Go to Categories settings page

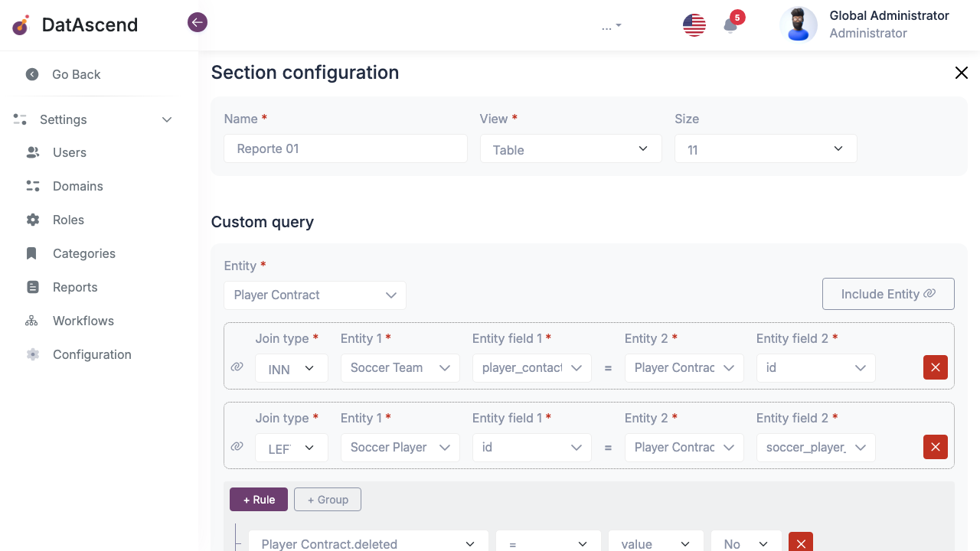84,253
